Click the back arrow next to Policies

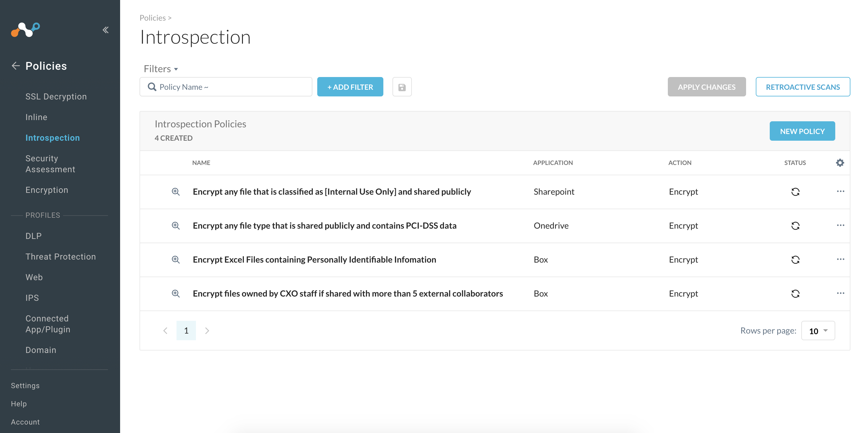pyautogui.click(x=16, y=66)
